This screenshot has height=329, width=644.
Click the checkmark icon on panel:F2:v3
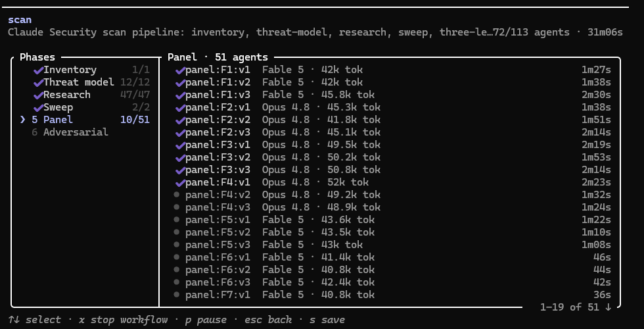[x=180, y=133]
